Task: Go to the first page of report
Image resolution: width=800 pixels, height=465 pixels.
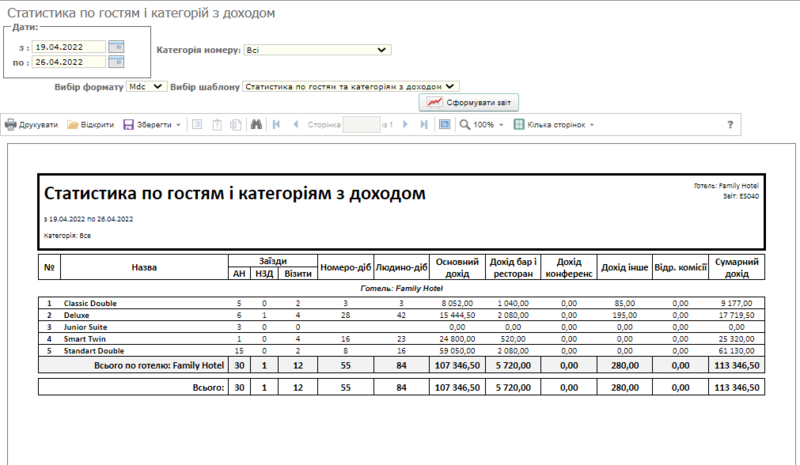Action: tap(275, 125)
